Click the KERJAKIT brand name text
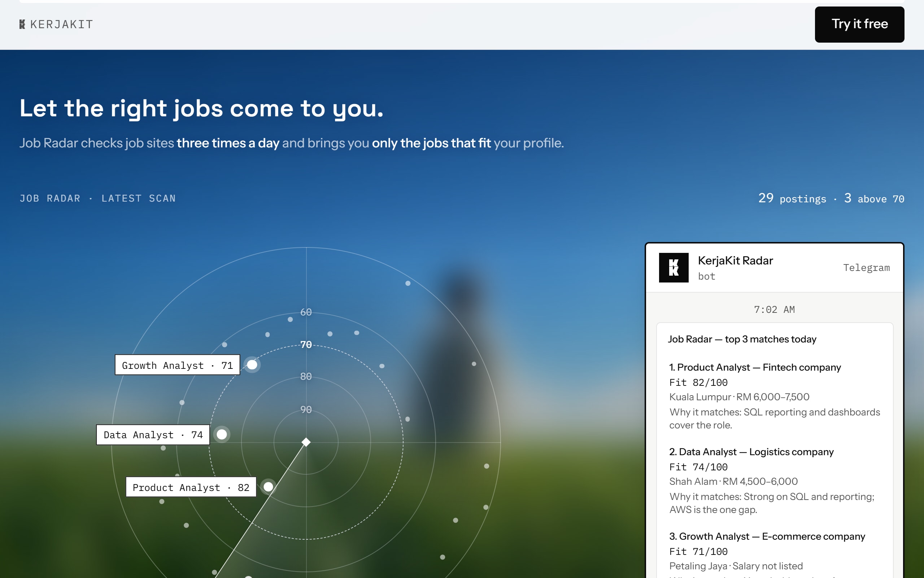Viewport: 924px width, 578px height. click(x=61, y=25)
